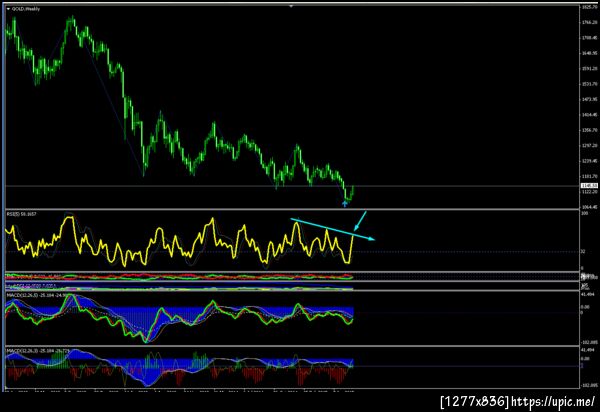This screenshot has height=412, width=600.
Task: Click the 32 level label on the RSI scale
Action: (583, 252)
